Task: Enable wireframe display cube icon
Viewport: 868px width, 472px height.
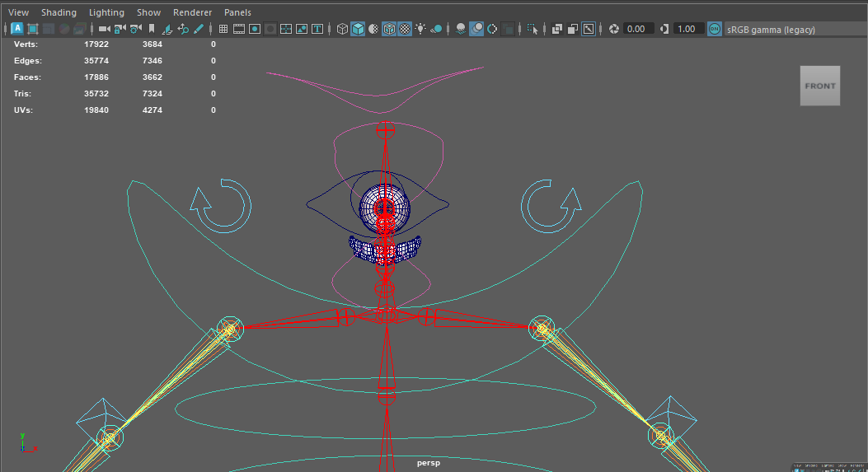Action: [x=343, y=29]
